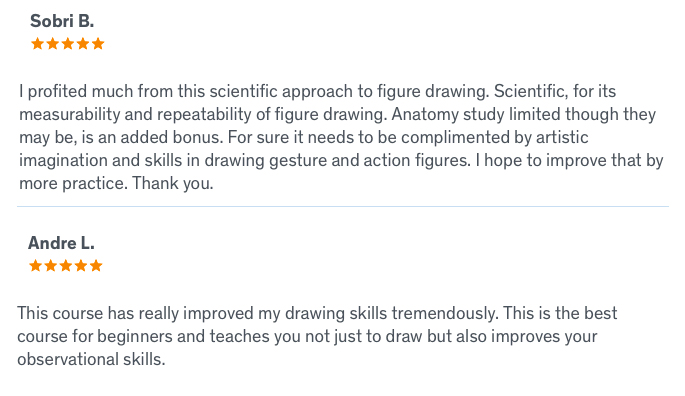This screenshot has height=396, width=685.
Task: Click second star of Sobri B.'s rating
Action: (53, 44)
